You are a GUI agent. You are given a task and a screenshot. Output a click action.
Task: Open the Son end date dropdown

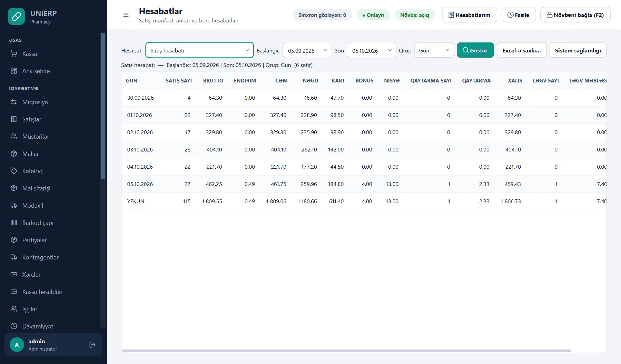pos(371,50)
